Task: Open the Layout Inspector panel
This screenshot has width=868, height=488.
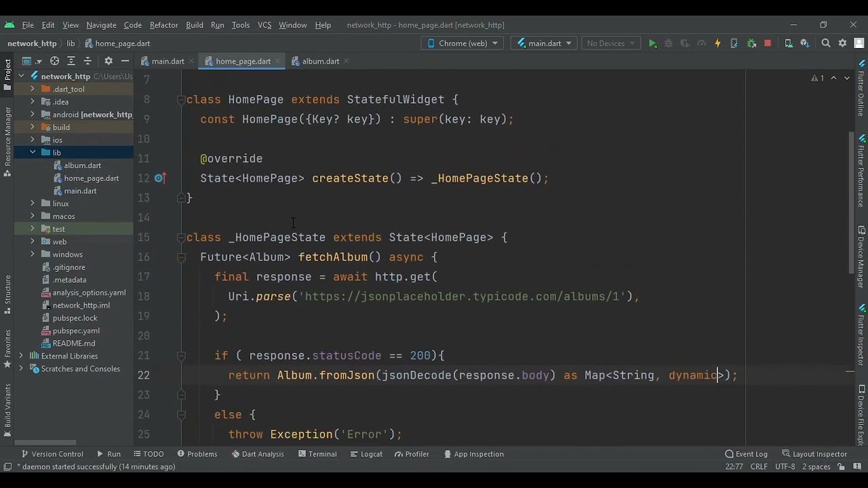Action: (814, 454)
